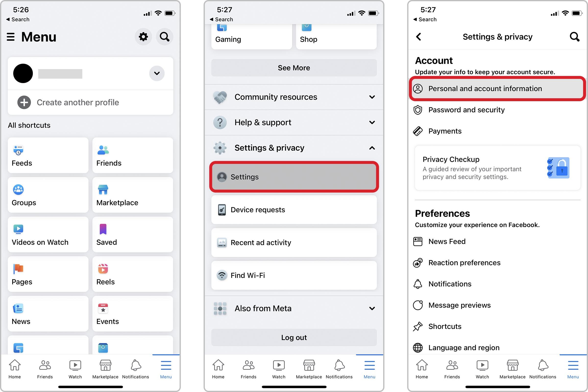The image size is (588, 392).
Task: Tap the Settings gear icon in Menu
Action: [x=144, y=37]
